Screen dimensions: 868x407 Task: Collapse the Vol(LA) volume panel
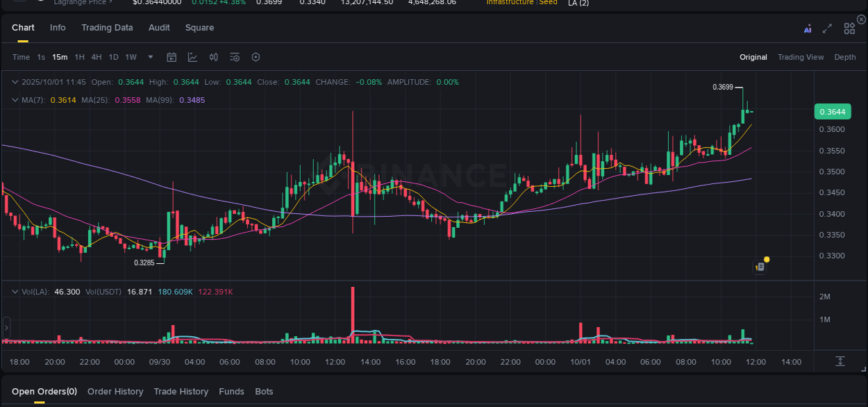(15, 292)
